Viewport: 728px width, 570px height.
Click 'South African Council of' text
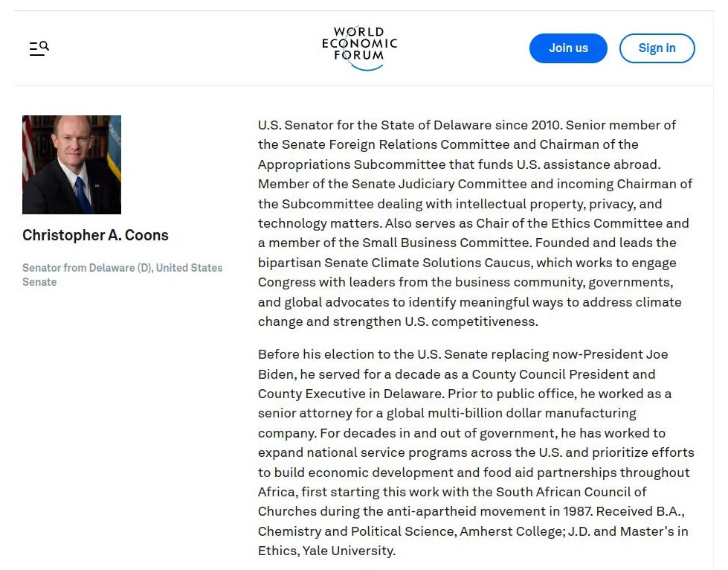[571, 492]
